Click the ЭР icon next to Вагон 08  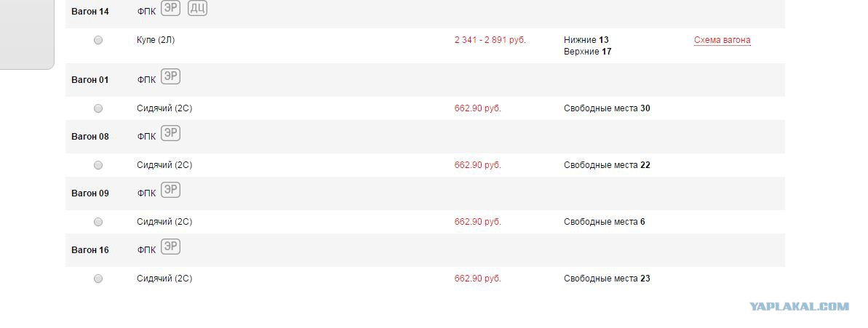[x=170, y=133]
